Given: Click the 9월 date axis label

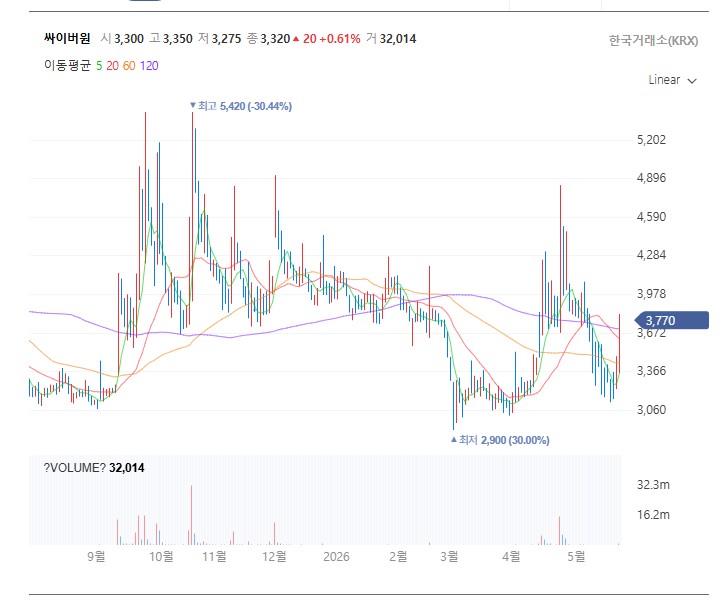Looking at the screenshot, I should click(x=96, y=556).
